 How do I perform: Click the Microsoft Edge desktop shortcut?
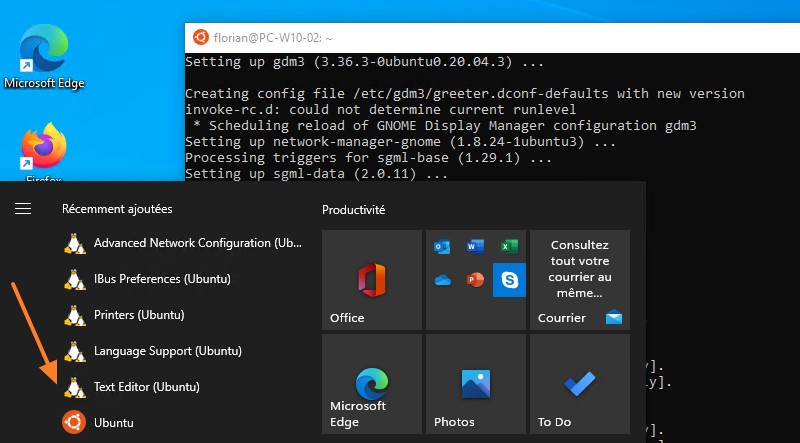click(x=44, y=55)
